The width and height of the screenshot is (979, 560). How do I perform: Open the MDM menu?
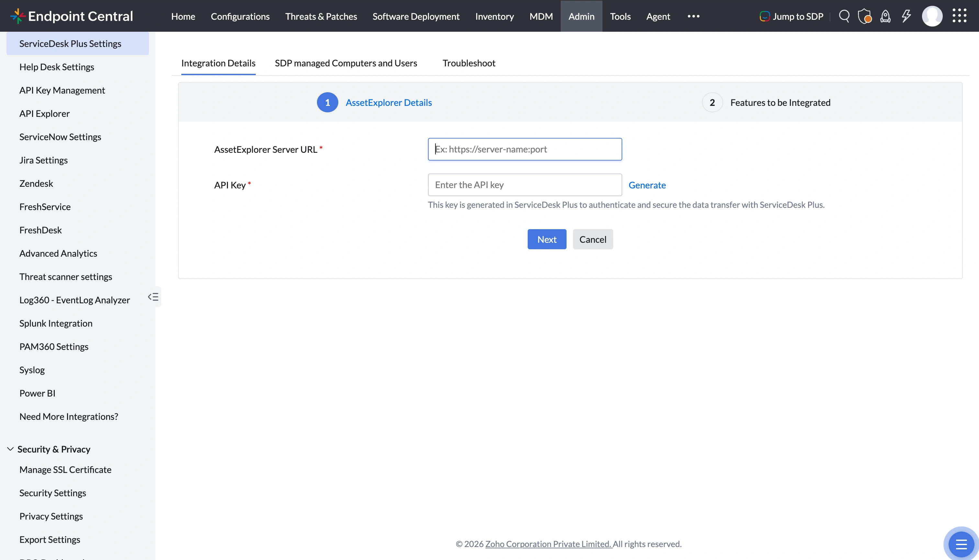click(x=541, y=16)
